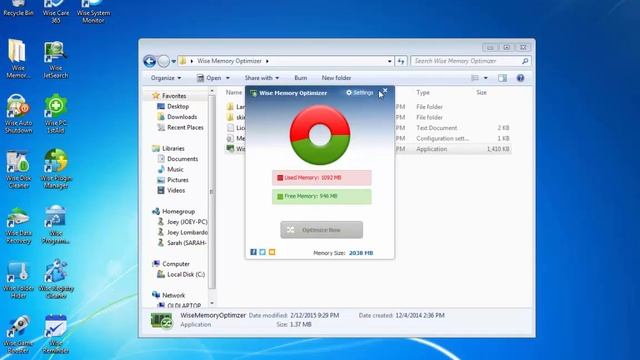Click the Memory Size 2038 MB value
640x360 pixels.
[x=361, y=253]
